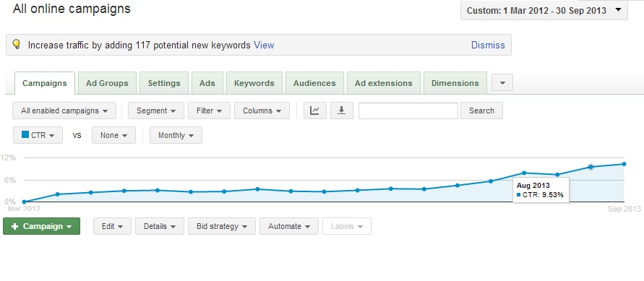This screenshot has height=281, width=644.
Task: Click the download report icon
Action: click(342, 111)
